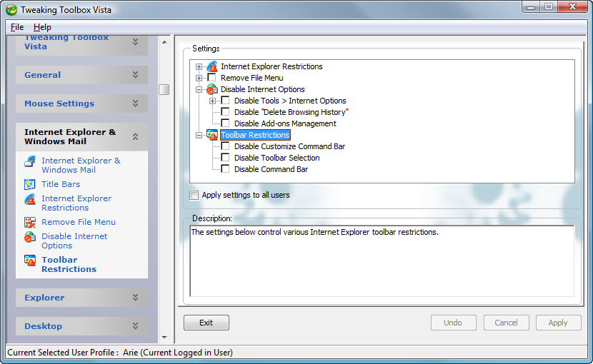Click the Cancel button

[506, 323]
